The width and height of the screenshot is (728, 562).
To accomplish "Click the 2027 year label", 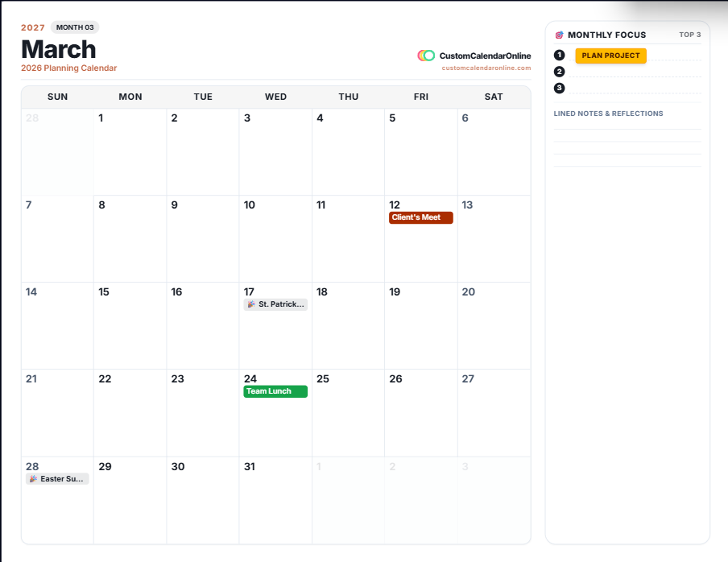I will pos(33,28).
